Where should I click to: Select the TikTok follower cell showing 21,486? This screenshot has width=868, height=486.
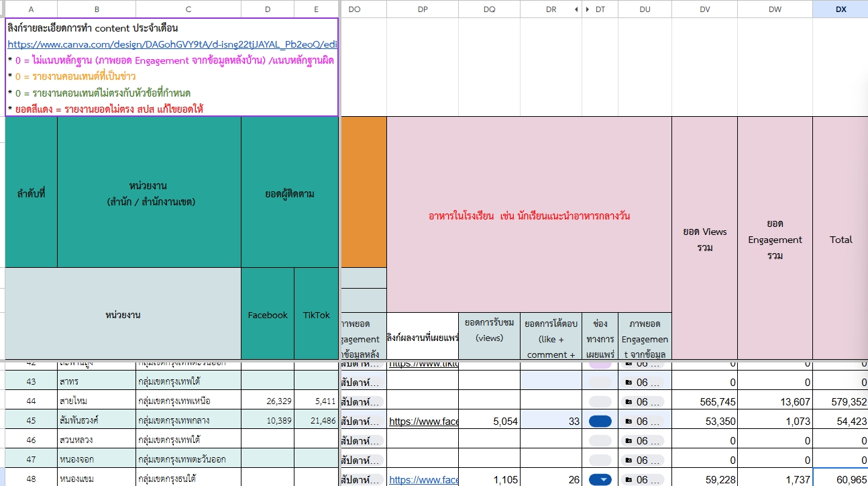coord(317,422)
